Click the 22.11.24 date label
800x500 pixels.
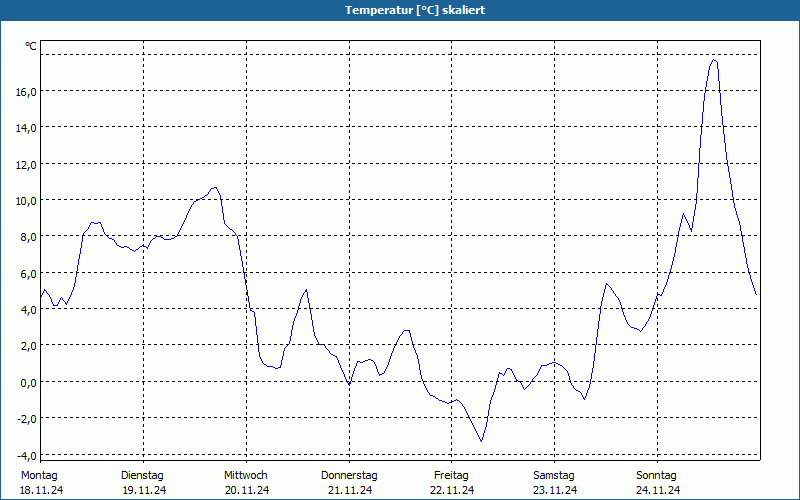point(452,490)
